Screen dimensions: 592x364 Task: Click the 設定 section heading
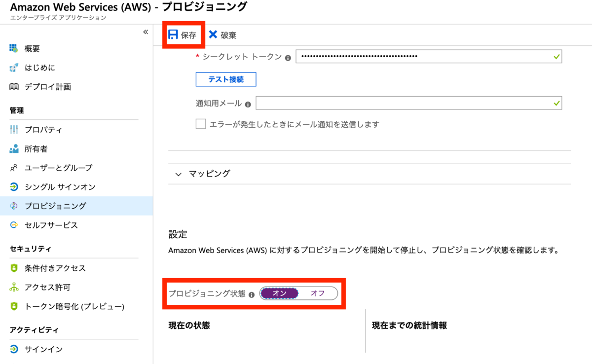tap(178, 234)
